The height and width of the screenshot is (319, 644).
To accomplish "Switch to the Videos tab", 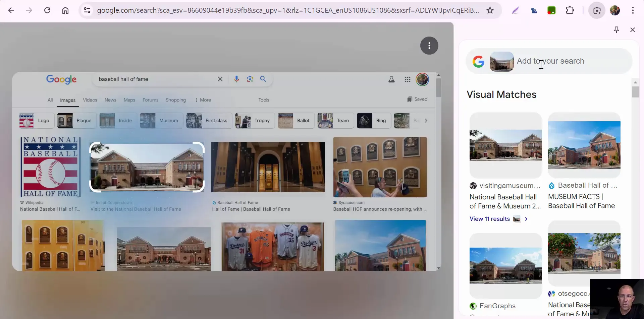I will click(90, 100).
